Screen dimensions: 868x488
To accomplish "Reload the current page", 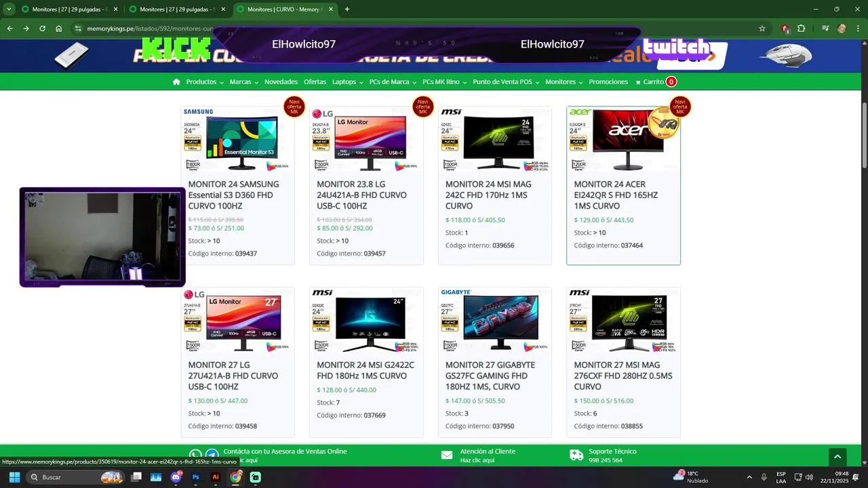I will (42, 28).
